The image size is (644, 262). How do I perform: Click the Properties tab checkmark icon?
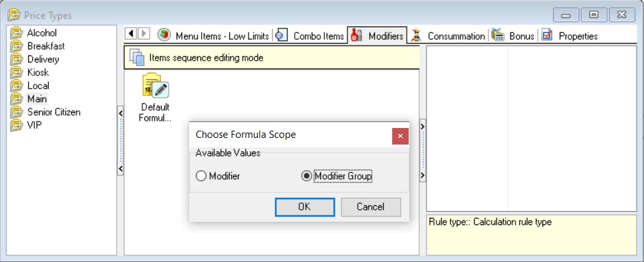546,36
